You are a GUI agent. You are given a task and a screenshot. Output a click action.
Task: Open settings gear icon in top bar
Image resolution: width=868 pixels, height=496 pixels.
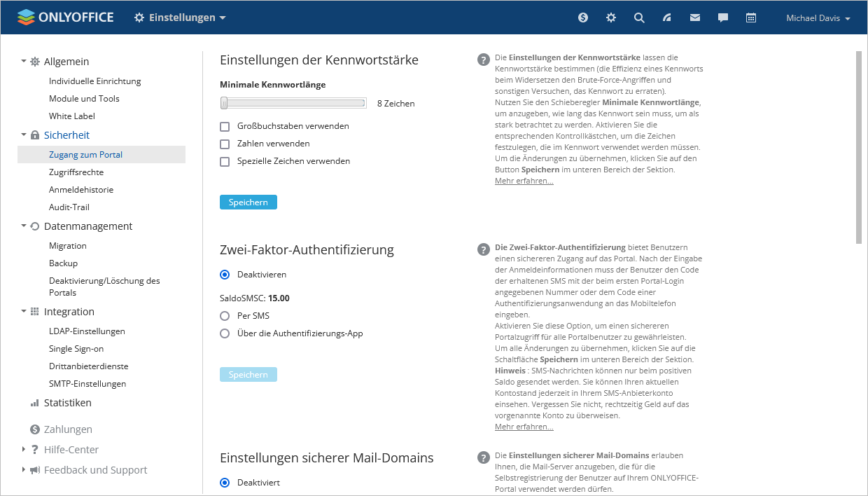pos(611,18)
